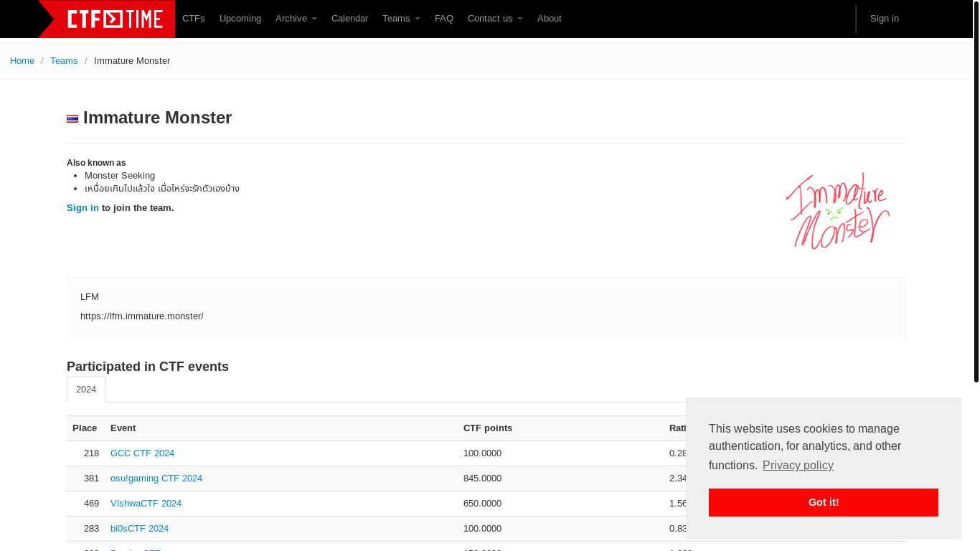
Task: Click the Monster Seeking alias
Action: (120, 176)
